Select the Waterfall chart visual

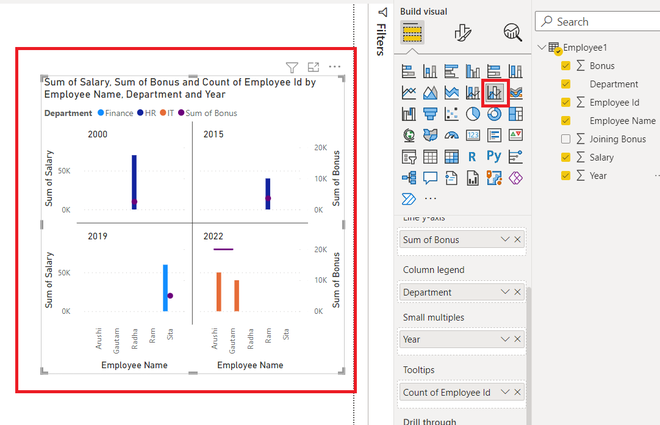(408, 114)
